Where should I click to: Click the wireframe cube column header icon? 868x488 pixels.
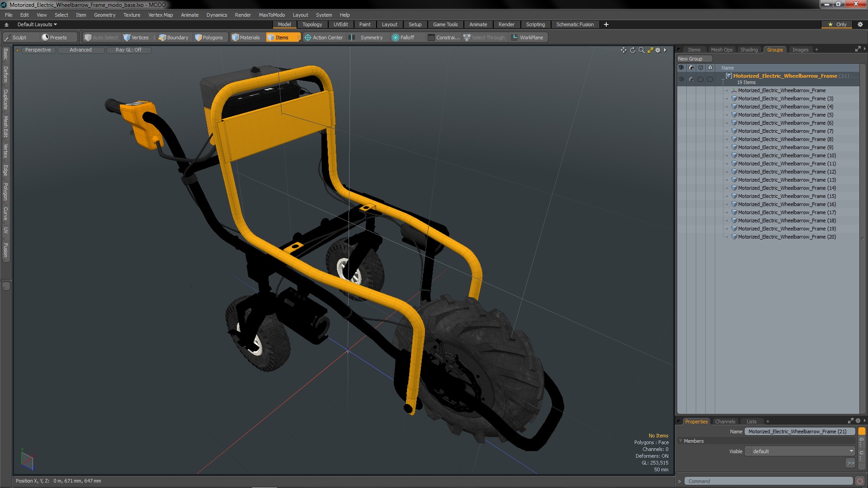701,68
